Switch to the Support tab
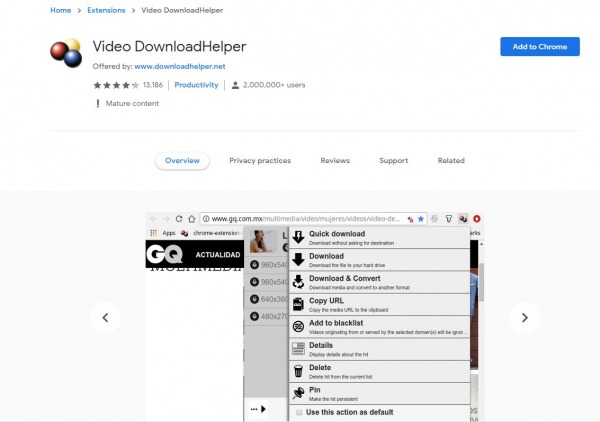This screenshot has width=600, height=422. [393, 161]
